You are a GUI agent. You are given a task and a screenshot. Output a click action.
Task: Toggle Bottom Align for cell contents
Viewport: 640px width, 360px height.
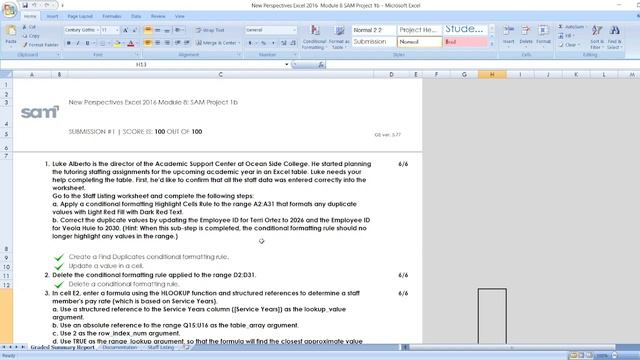coord(167,30)
